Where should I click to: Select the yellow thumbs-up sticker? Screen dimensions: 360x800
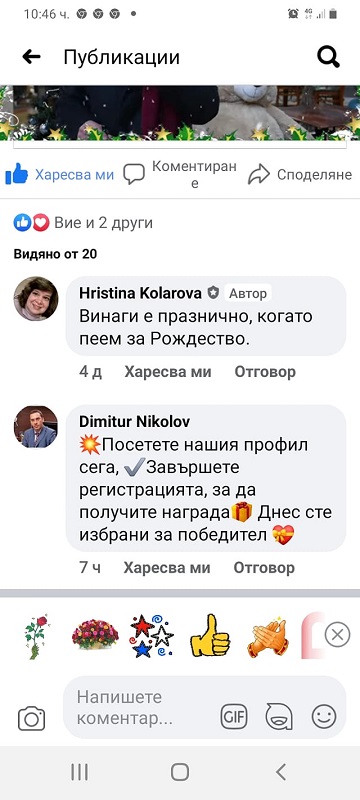[210, 635]
